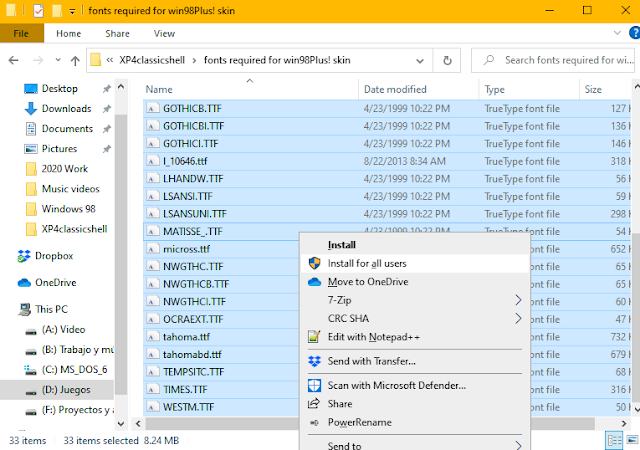Open the Music videos folder

tap(70, 188)
